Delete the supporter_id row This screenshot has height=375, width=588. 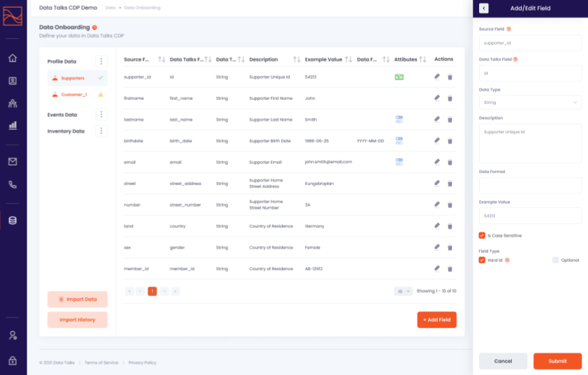click(450, 78)
